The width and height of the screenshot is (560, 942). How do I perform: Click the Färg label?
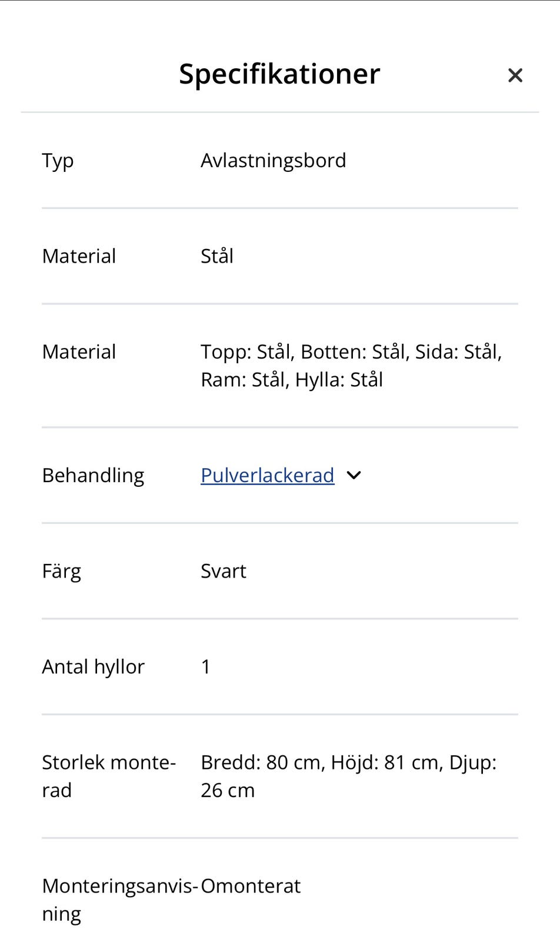[x=61, y=571]
